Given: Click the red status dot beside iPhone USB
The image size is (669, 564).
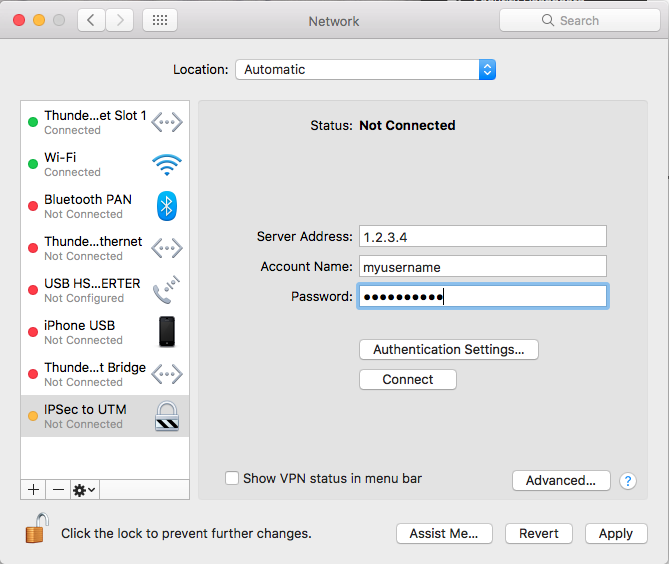Looking at the screenshot, I should tap(33, 332).
